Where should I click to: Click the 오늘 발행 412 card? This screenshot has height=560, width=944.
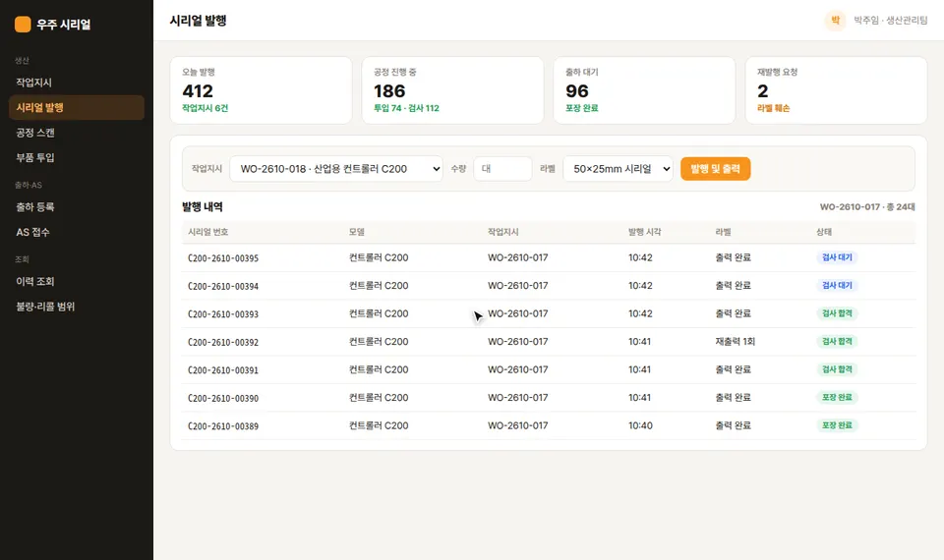coord(262,90)
